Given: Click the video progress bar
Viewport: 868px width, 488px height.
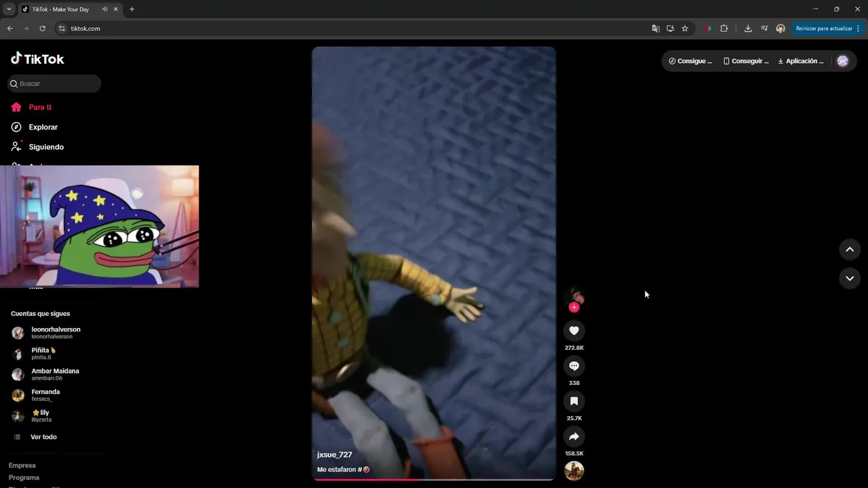Looking at the screenshot, I should coord(433,479).
